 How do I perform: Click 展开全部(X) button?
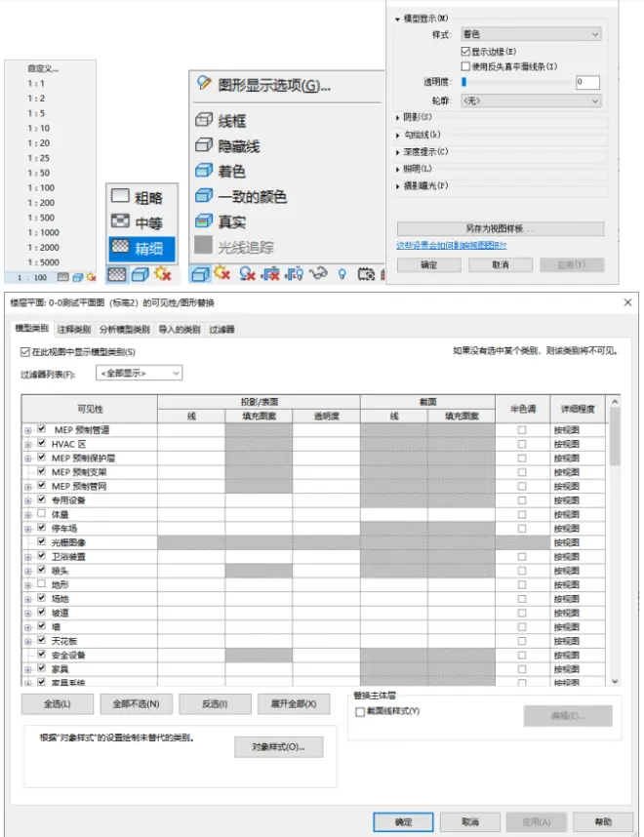pos(294,704)
